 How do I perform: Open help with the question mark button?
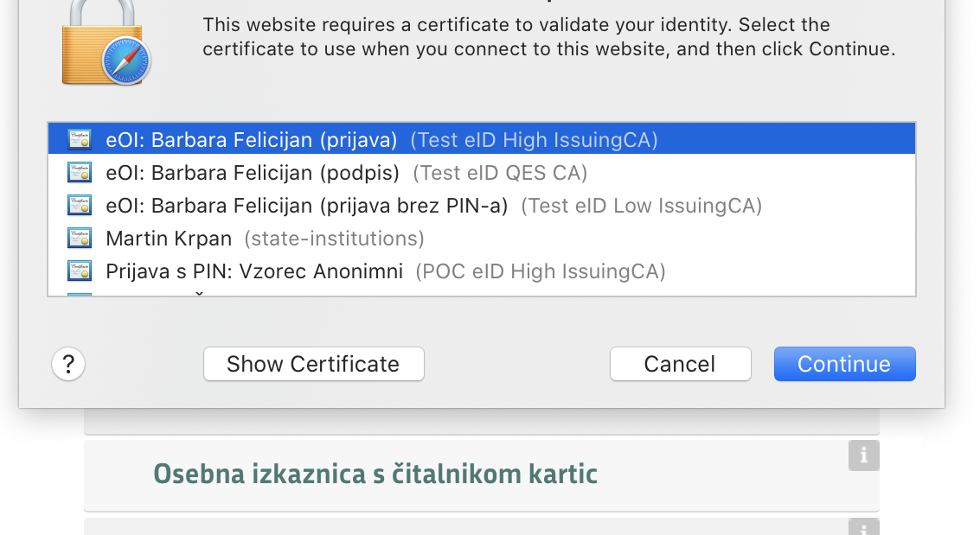point(68,364)
